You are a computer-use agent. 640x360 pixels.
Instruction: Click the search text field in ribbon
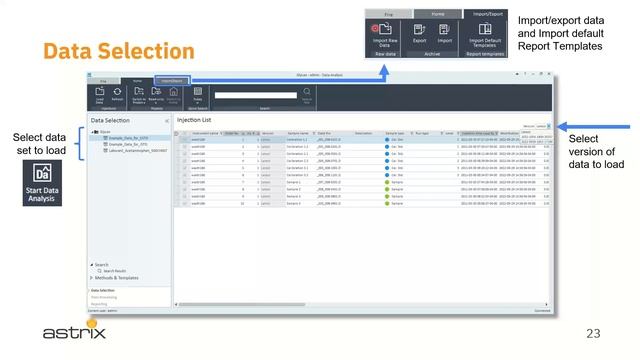256,95
